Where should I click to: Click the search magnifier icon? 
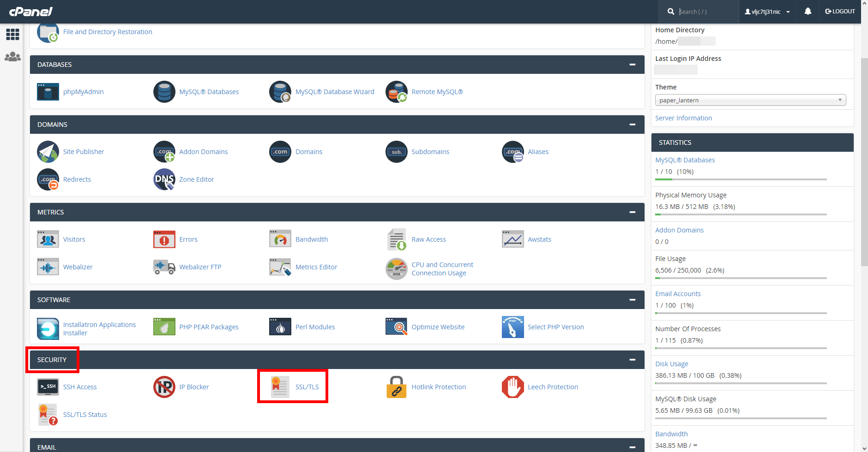[671, 12]
